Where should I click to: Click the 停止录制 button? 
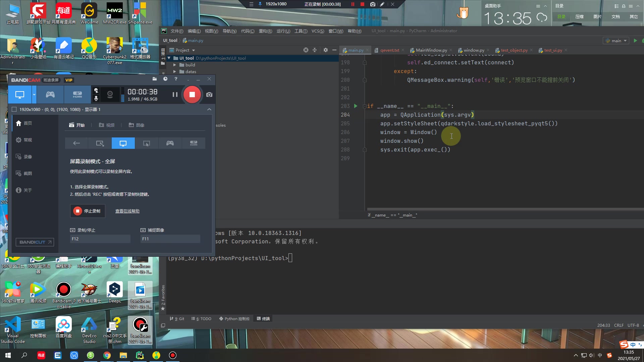(88, 211)
